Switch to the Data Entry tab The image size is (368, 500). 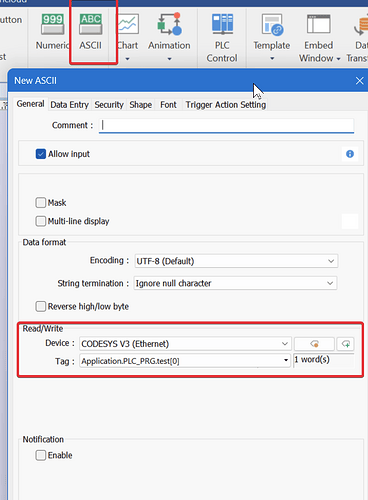[69, 105]
